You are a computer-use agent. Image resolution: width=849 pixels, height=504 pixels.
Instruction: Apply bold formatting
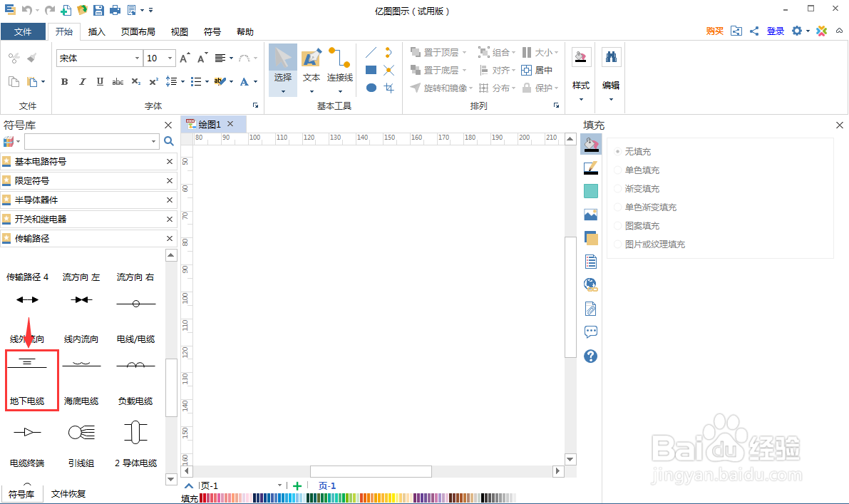click(64, 82)
